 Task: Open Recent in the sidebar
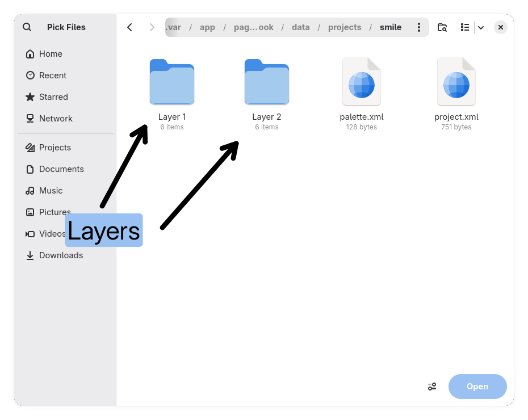(x=65, y=75)
